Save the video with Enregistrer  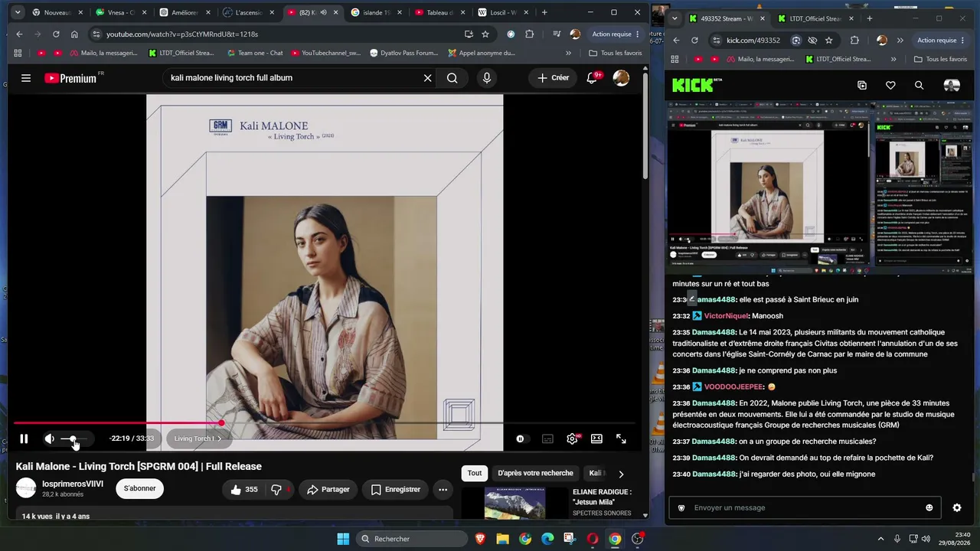click(x=395, y=490)
